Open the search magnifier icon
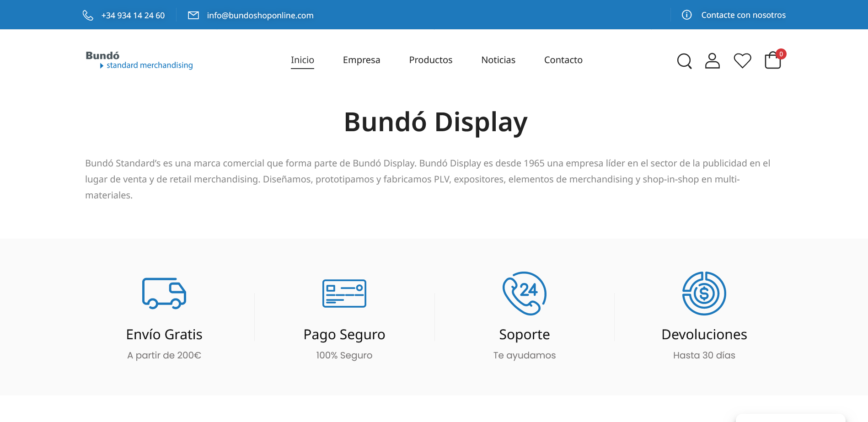Screen dimensions: 868x422 pos(684,61)
